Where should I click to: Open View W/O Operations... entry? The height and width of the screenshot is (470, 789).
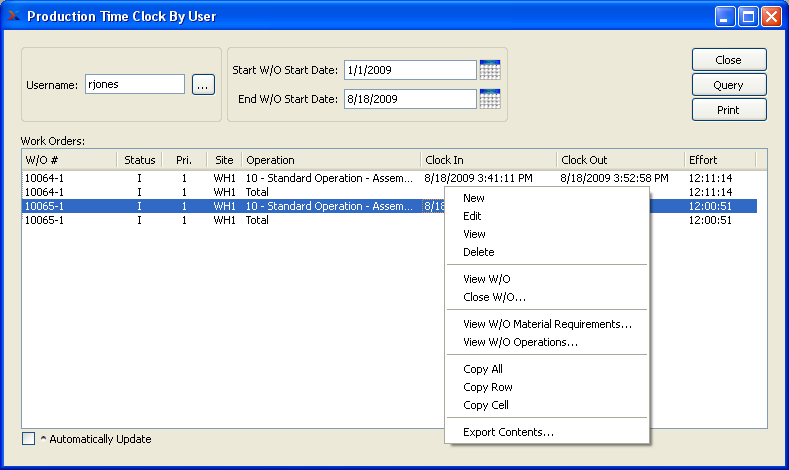pyautogui.click(x=520, y=342)
